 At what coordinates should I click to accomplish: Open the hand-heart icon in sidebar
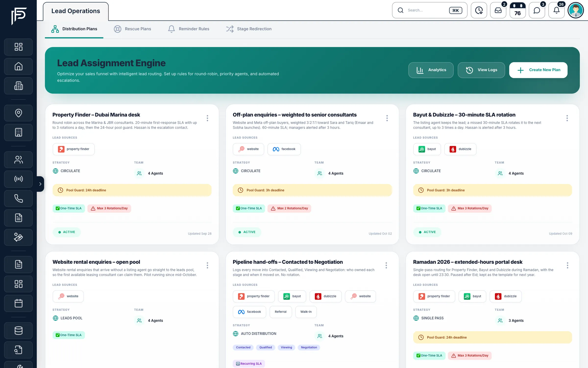point(18,237)
